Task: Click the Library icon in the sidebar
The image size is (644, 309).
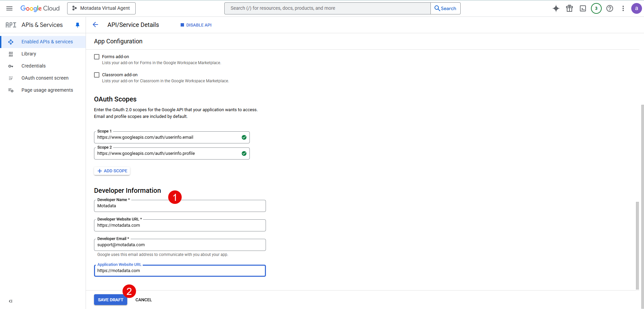Action: click(11, 54)
